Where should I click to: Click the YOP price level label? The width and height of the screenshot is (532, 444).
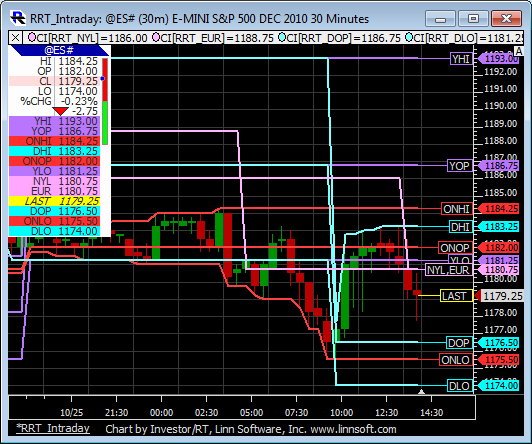pos(460,166)
